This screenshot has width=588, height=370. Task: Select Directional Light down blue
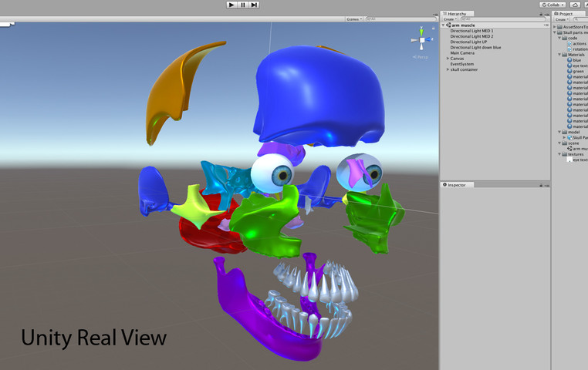point(475,48)
